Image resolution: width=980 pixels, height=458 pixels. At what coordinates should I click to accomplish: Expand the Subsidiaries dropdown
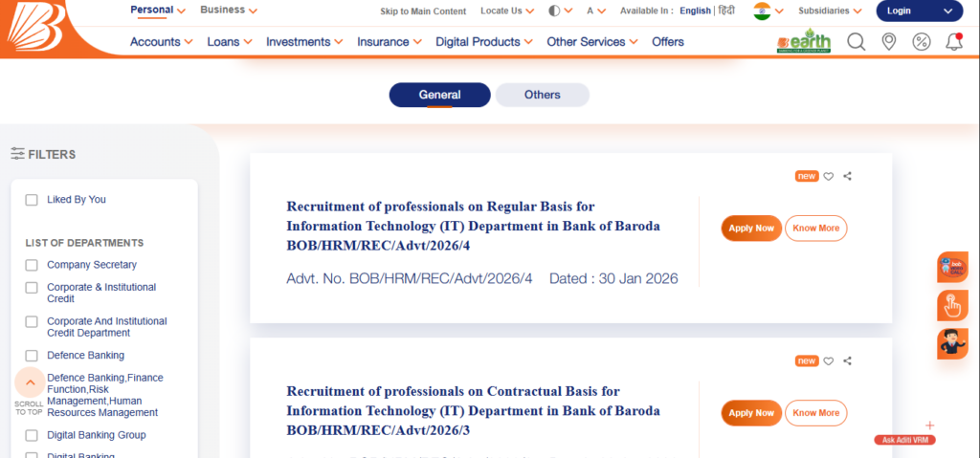point(829,11)
